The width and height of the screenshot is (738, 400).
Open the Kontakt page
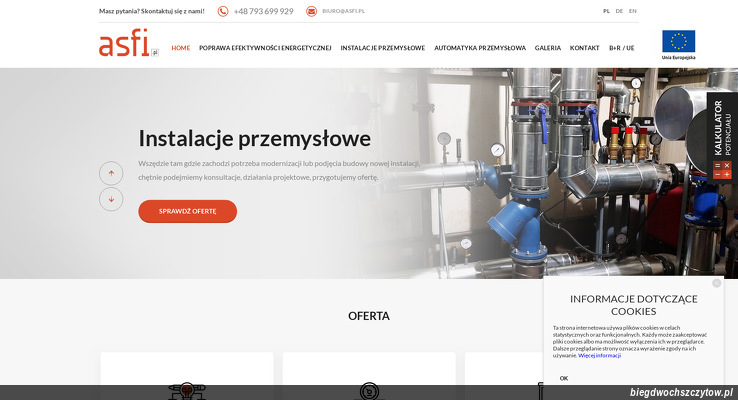click(584, 48)
